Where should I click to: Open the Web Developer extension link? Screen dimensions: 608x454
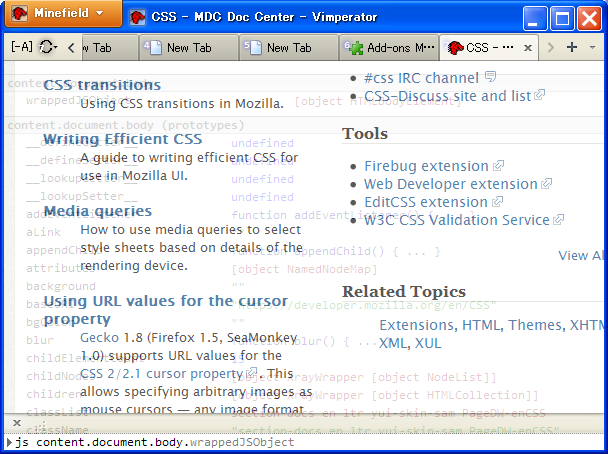click(451, 184)
